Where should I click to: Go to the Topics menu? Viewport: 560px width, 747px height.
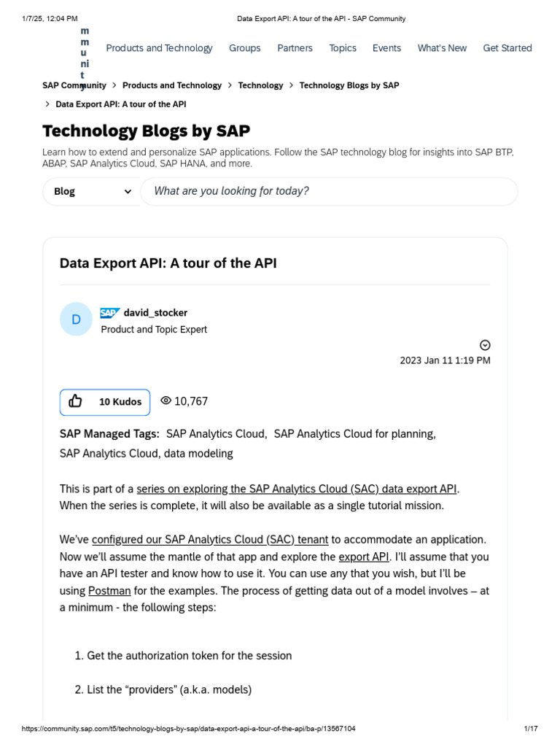point(342,48)
